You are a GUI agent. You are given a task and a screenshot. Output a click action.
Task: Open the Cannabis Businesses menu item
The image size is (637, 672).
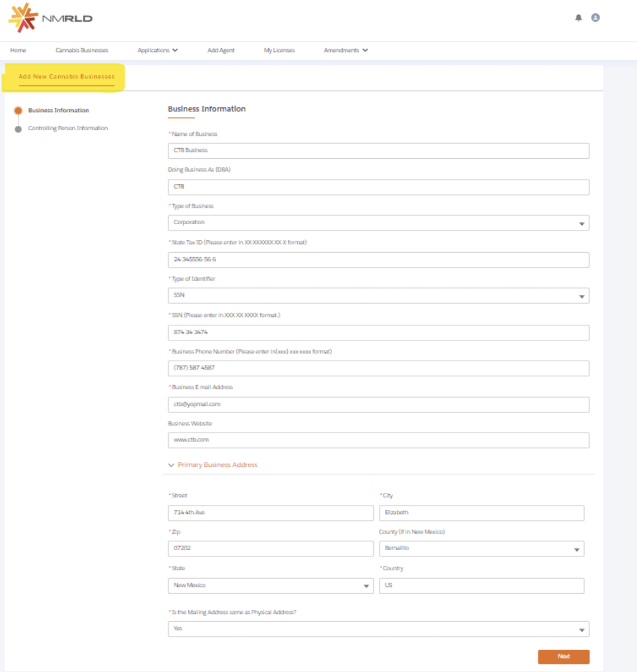82,50
